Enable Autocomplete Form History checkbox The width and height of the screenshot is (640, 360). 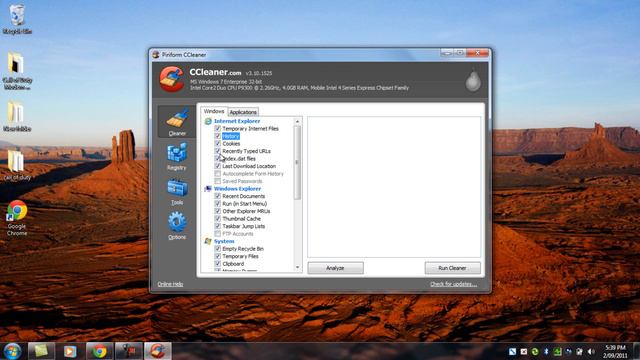pos(218,173)
